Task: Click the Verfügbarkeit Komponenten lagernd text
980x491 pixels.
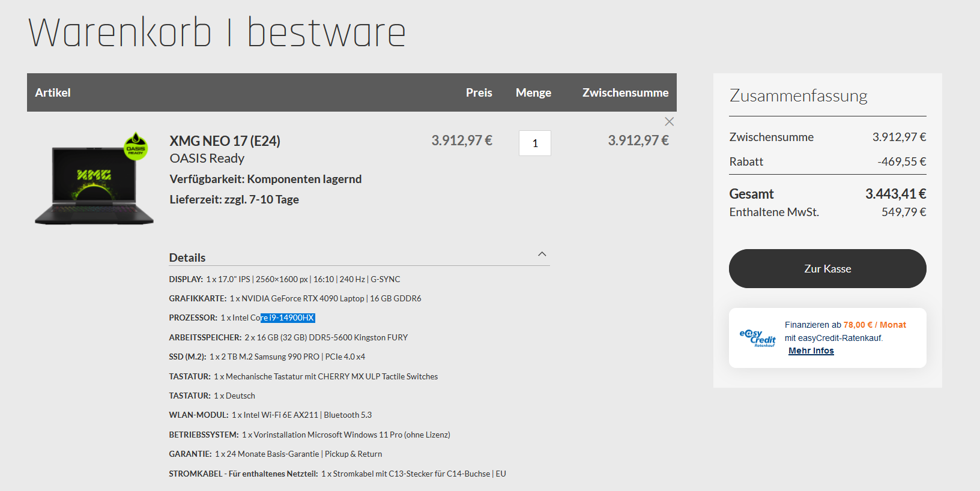Action: [265, 179]
